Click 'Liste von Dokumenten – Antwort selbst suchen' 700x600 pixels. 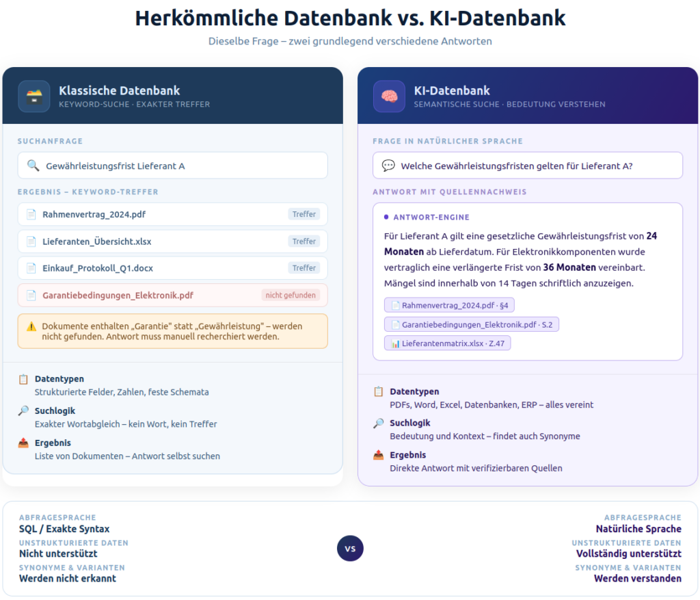[x=127, y=456]
